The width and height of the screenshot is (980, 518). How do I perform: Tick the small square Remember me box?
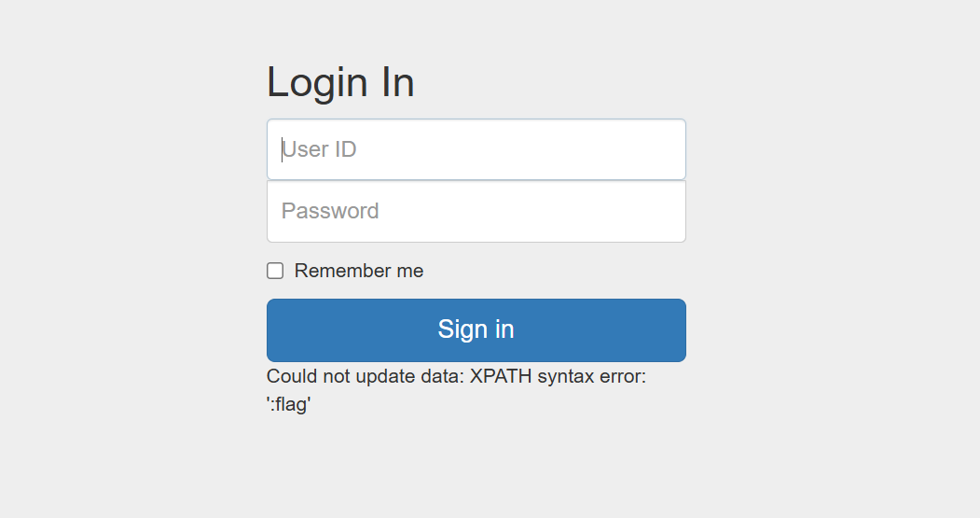coord(275,271)
